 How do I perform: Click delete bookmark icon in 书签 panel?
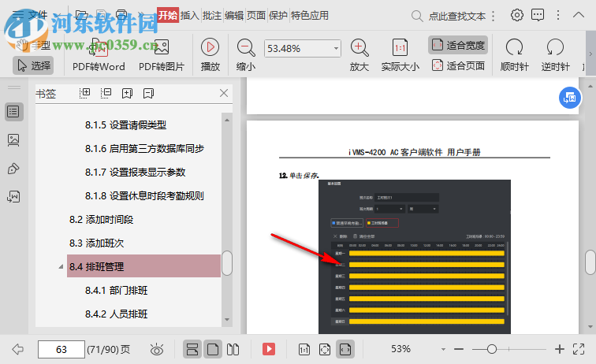[148, 93]
